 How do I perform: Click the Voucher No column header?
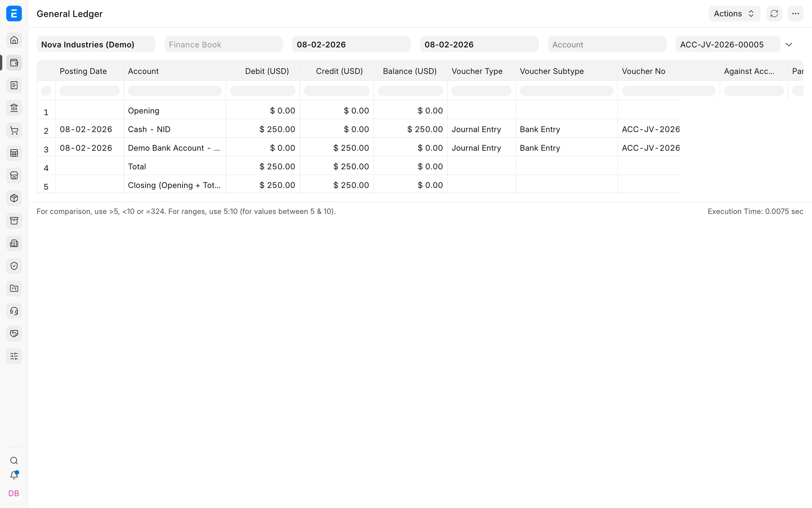coord(669,71)
